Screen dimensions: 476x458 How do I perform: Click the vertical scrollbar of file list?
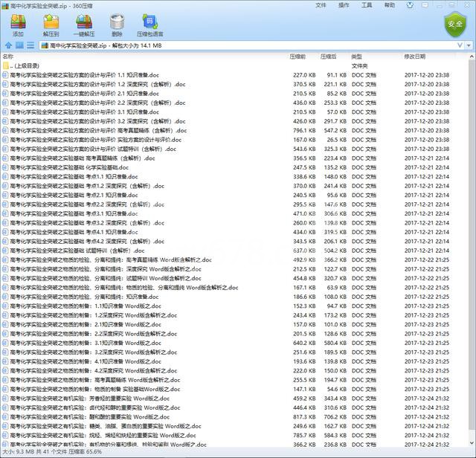[472, 223]
